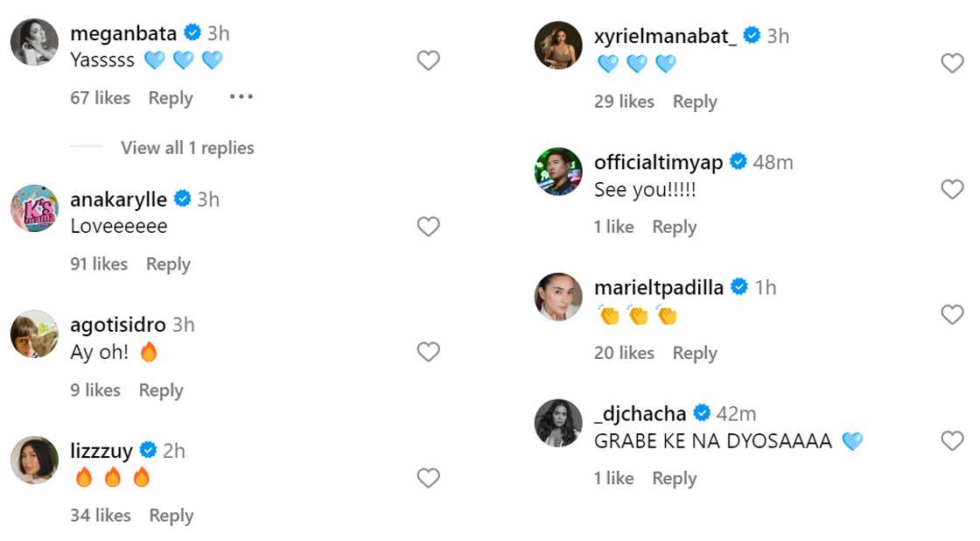
Task: Expand "View all 1 replies" under meganbata's comment
Action: [187, 148]
